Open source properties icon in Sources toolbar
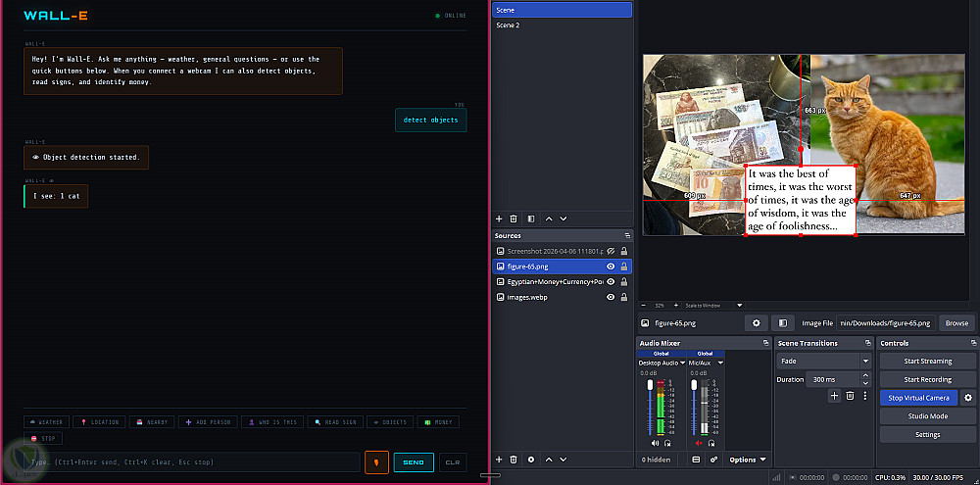 pos(531,460)
